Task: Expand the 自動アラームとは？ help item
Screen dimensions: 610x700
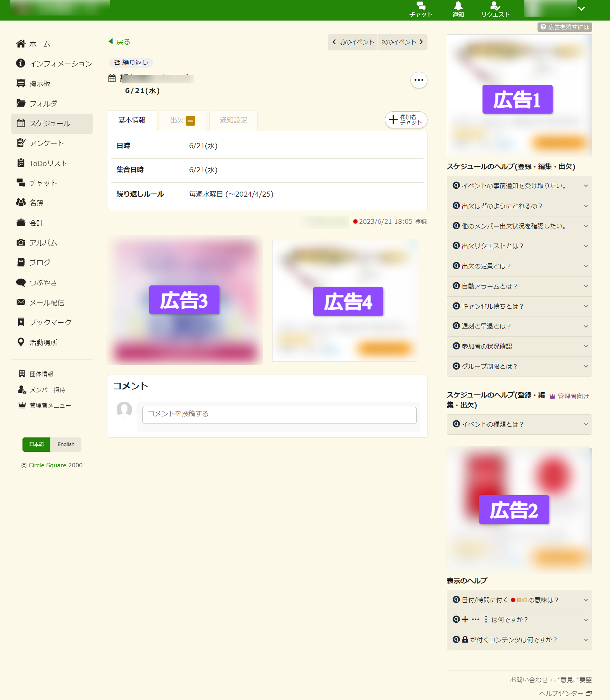Action: tap(519, 286)
